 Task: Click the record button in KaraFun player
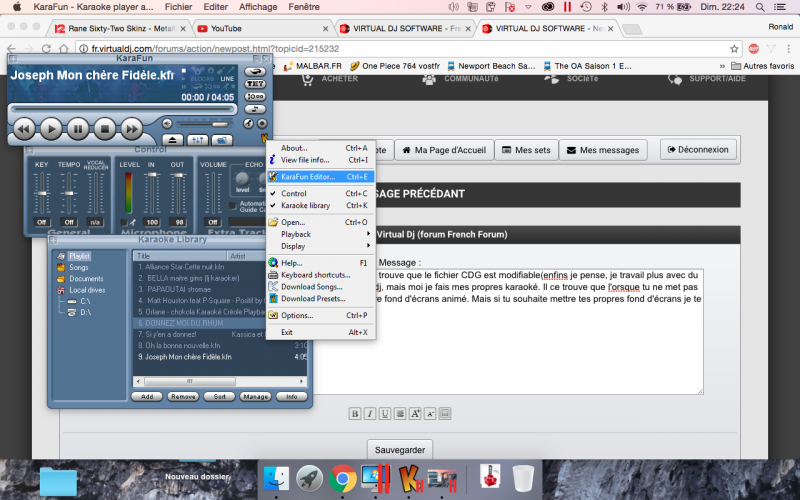click(262, 123)
